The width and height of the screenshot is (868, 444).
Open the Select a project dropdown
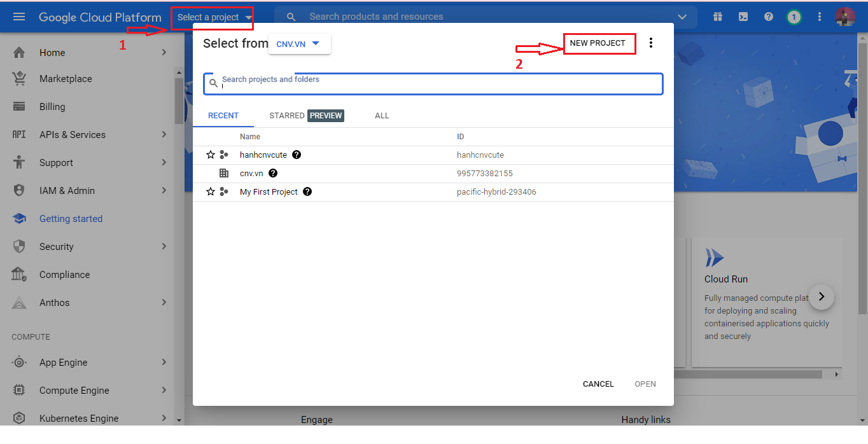coord(214,17)
